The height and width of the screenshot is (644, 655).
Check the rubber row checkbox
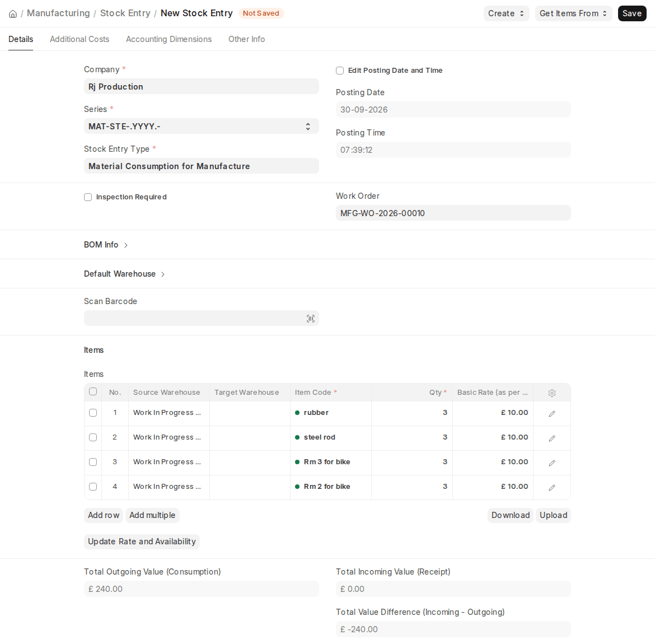tap(93, 413)
